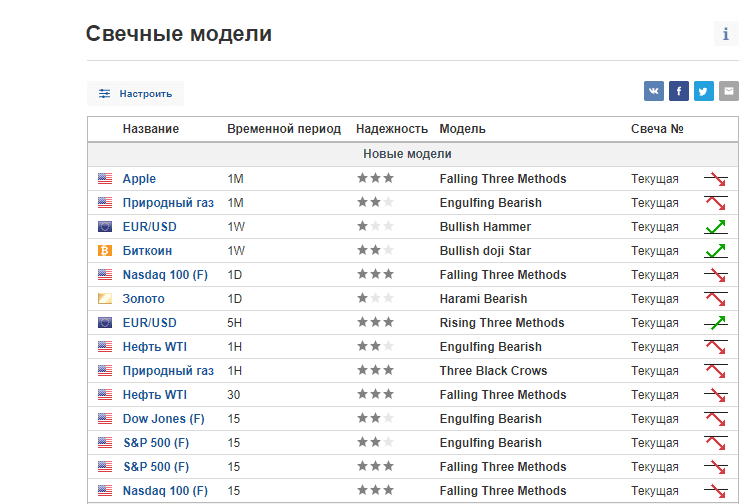The image size is (747, 504).
Task: Click the bearish icon in Нефть WTI 30 row
Action: click(x=716, y=395)
